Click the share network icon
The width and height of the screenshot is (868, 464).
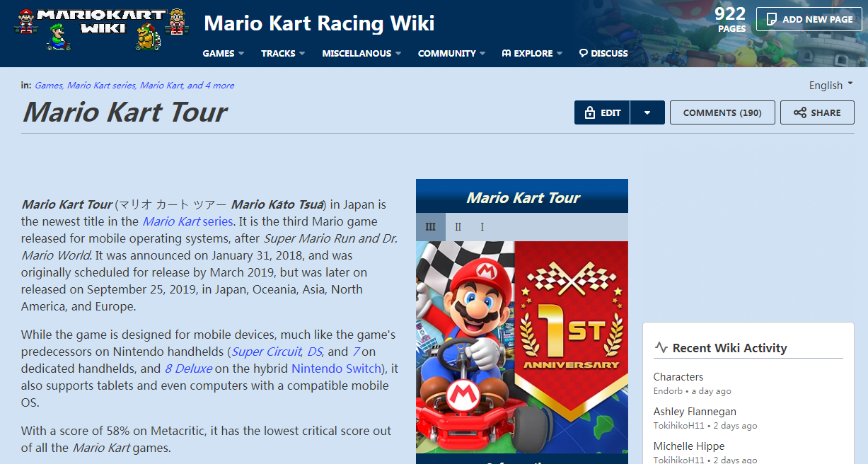(x=799, y=112)
